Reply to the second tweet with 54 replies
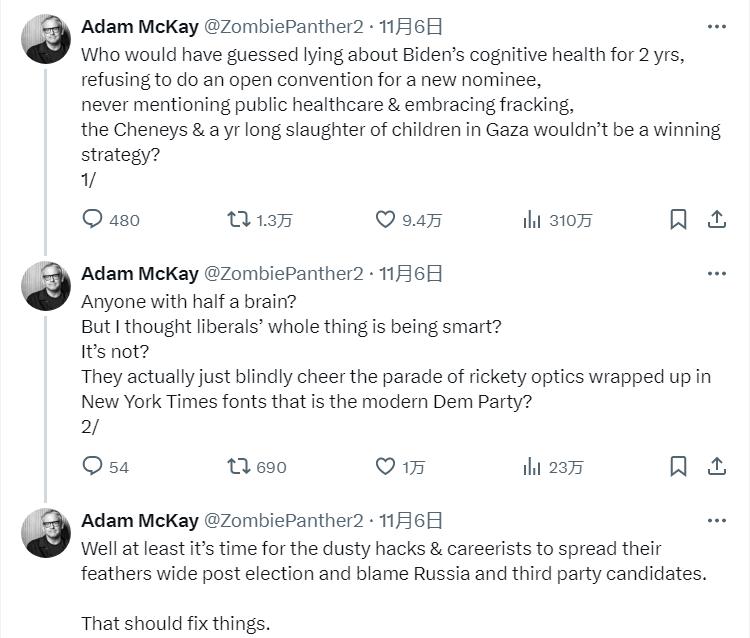The image size is (750, 638). (x=93, y=466)
